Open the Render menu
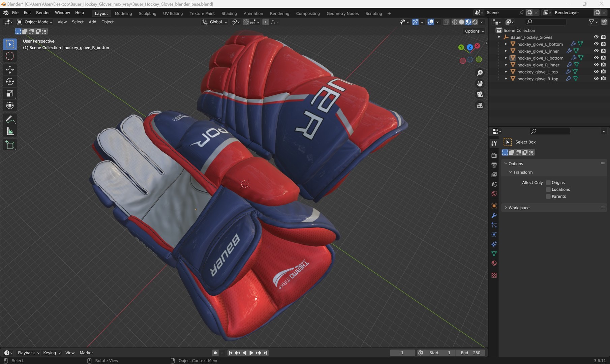The image size is (610, 364). pyautogui.click(x=43, y=12)
